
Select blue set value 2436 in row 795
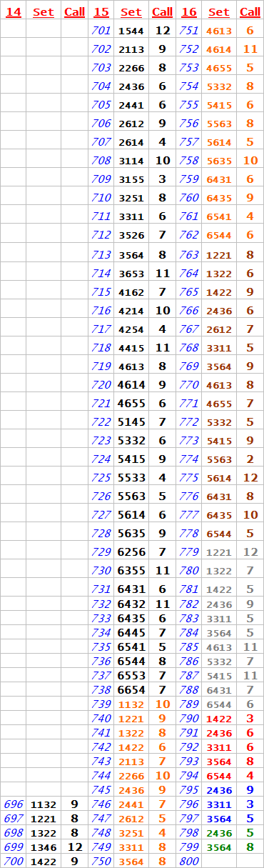218,789
